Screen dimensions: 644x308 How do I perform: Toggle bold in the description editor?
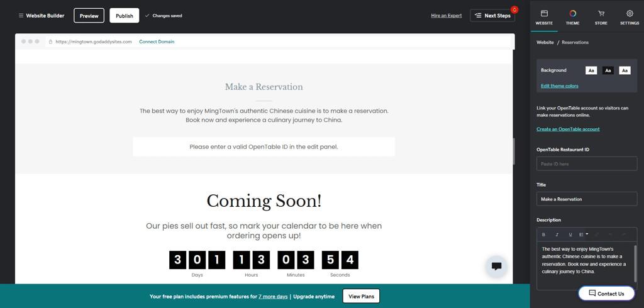tap(544, 234)
